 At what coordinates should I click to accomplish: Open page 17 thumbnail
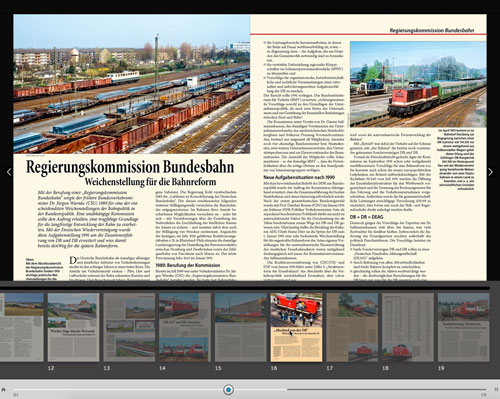pyautogui.click(x=352, y=327)
